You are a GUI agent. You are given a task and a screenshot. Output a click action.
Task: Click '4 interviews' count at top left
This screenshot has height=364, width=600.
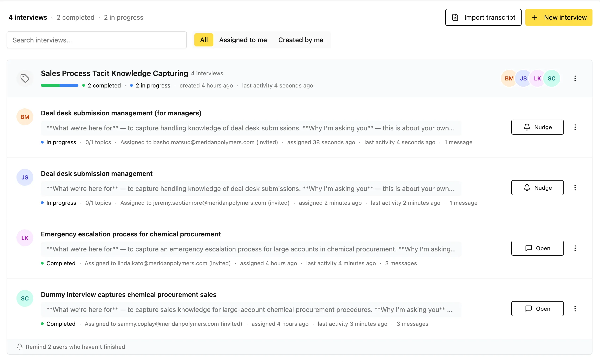click(x=28, y=17)
